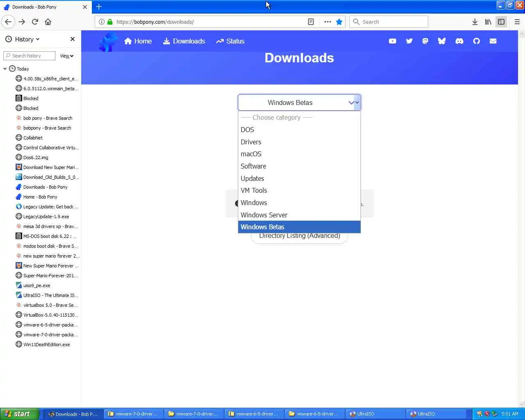Open history entry Home - Bob Pony
The height and width of the screenshot is (420, 525).
[x=40, y=197]
